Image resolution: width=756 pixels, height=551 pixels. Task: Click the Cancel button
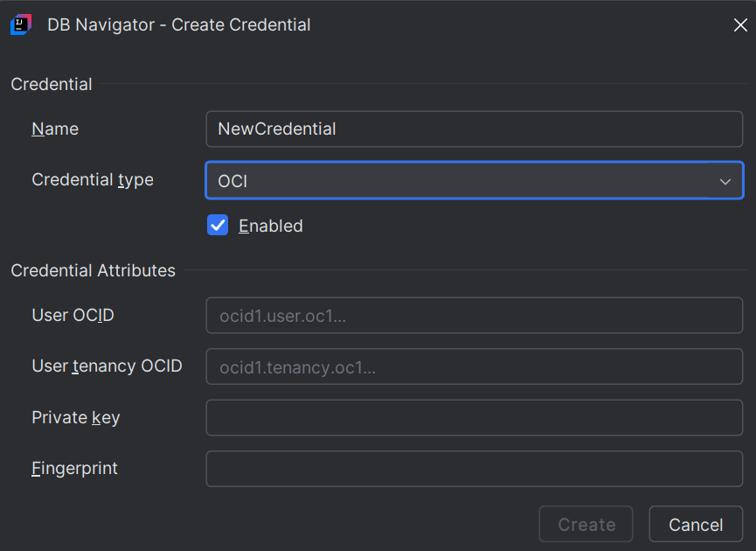tap(696, 524)
